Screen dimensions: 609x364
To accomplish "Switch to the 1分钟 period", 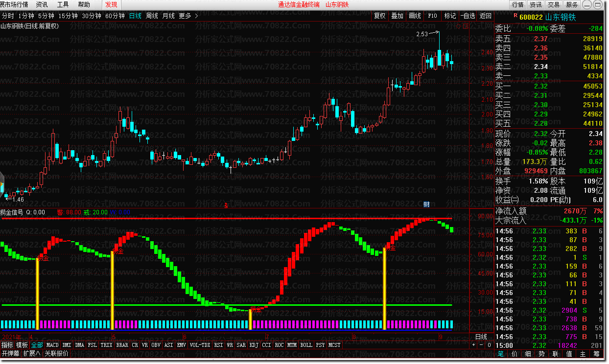I will 26,16.
